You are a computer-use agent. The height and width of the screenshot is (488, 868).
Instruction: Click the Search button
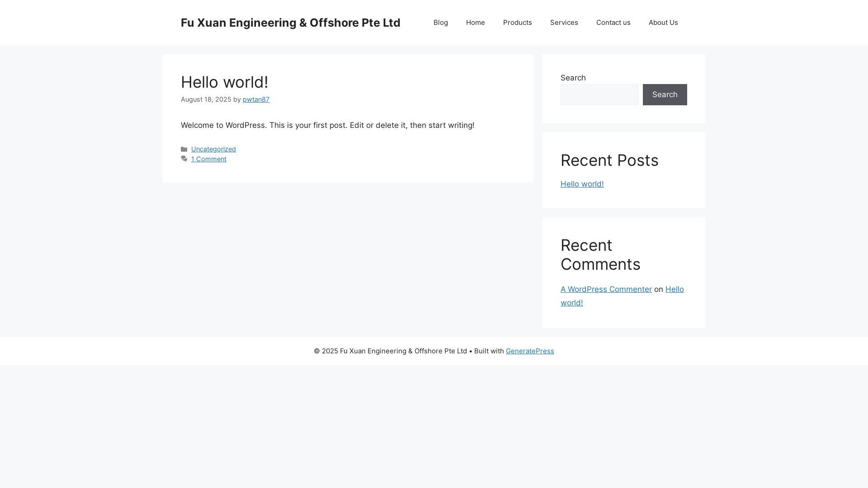(x=665, y=94)
